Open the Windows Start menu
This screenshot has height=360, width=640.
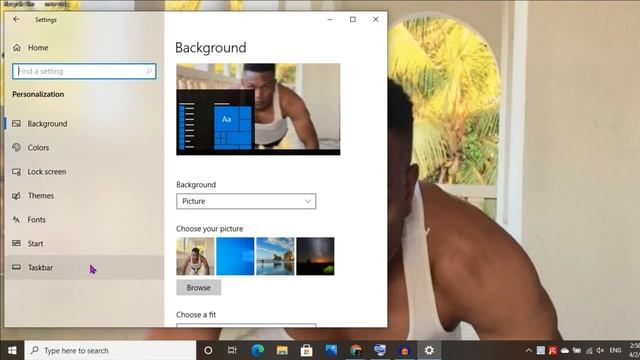[x=12, y=351]
